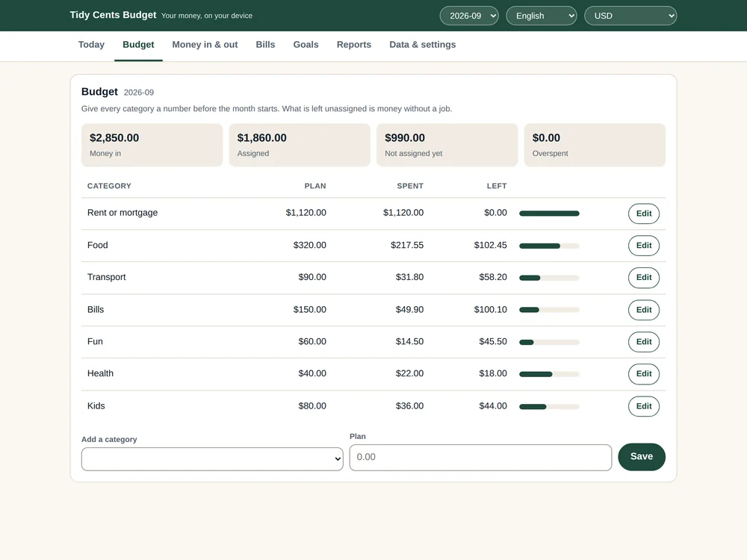Click the Fun category name
The width and height of the screenshot is (747, 560).
tap(95, 341)
